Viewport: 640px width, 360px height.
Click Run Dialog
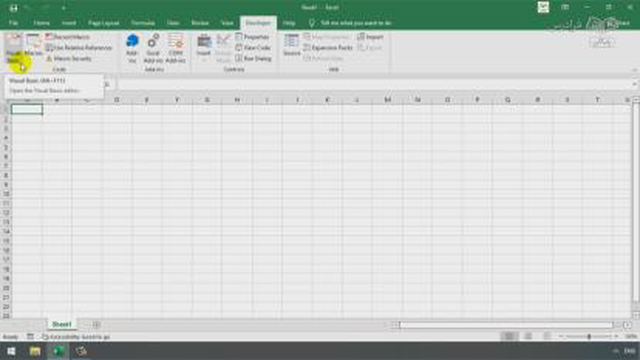click(x=253, y=58)
